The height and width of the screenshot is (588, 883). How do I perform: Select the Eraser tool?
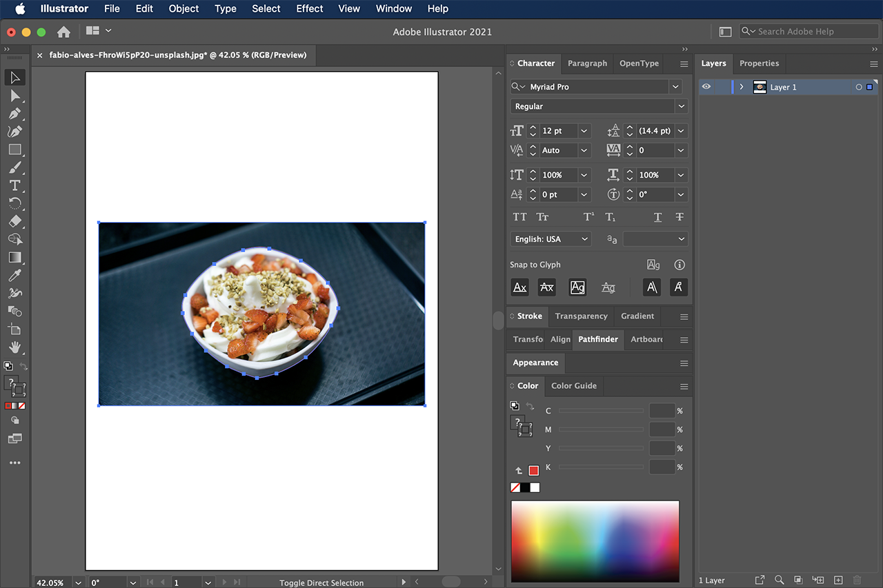(15, 221)
